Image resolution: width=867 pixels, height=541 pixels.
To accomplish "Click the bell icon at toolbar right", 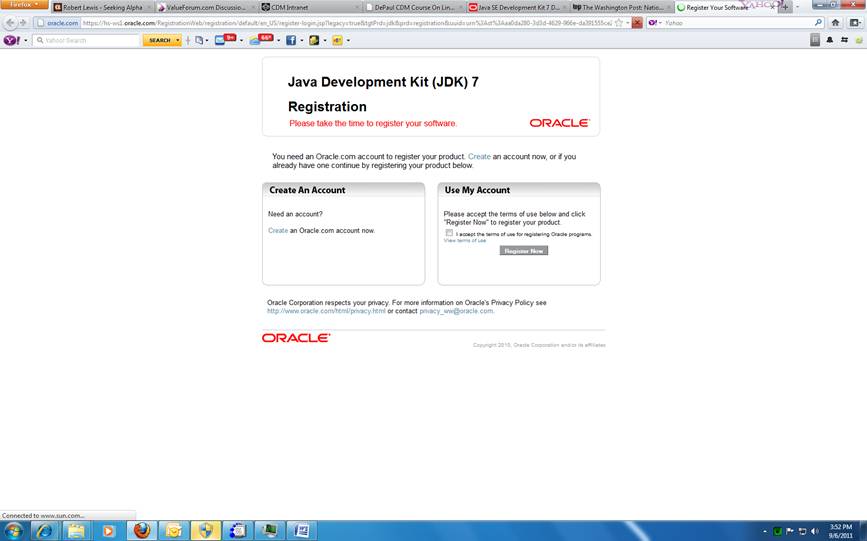I will pyautogui.click(x=829, y=40).
